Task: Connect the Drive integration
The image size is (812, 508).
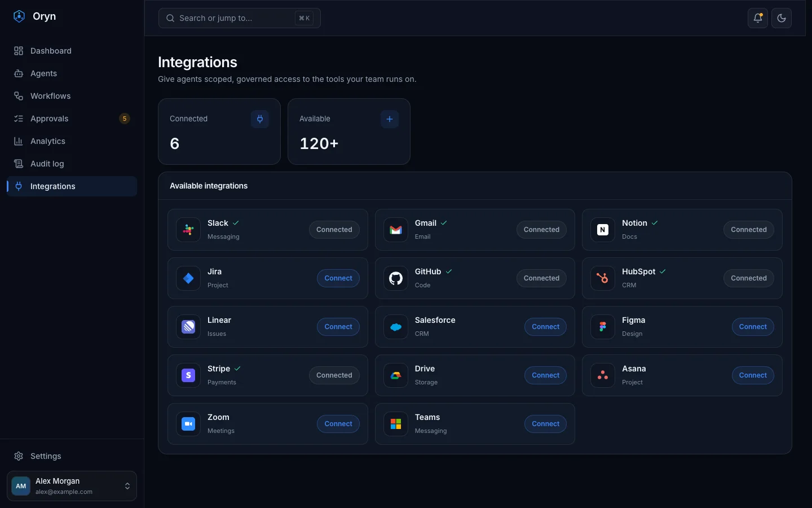Action: (546, 375)
